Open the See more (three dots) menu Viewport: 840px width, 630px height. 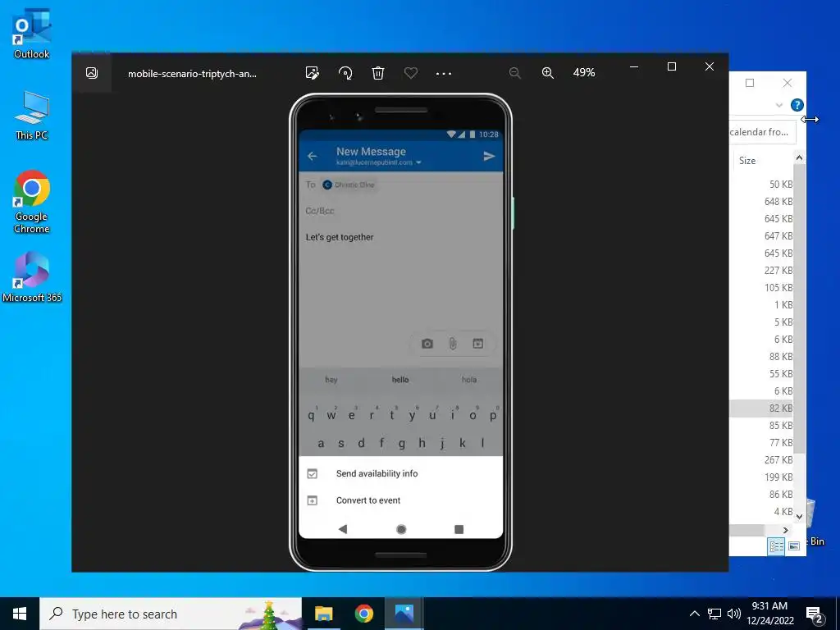pos(444,73)
